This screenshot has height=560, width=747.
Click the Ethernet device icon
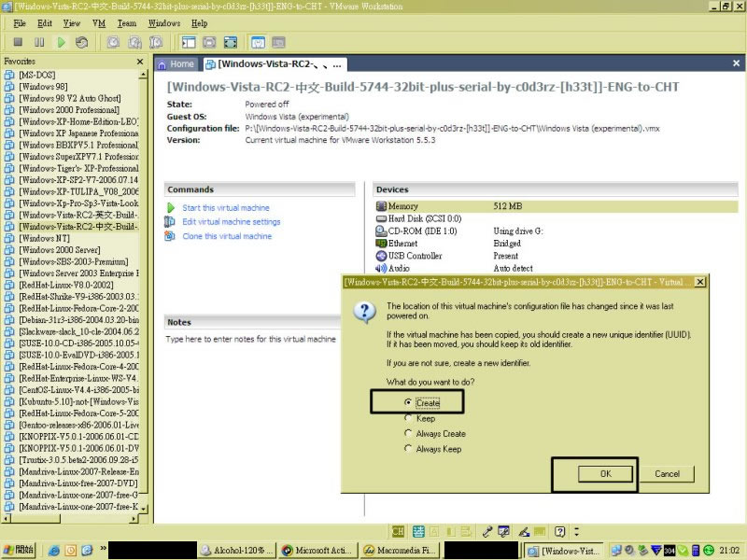(x=381, y=244)
